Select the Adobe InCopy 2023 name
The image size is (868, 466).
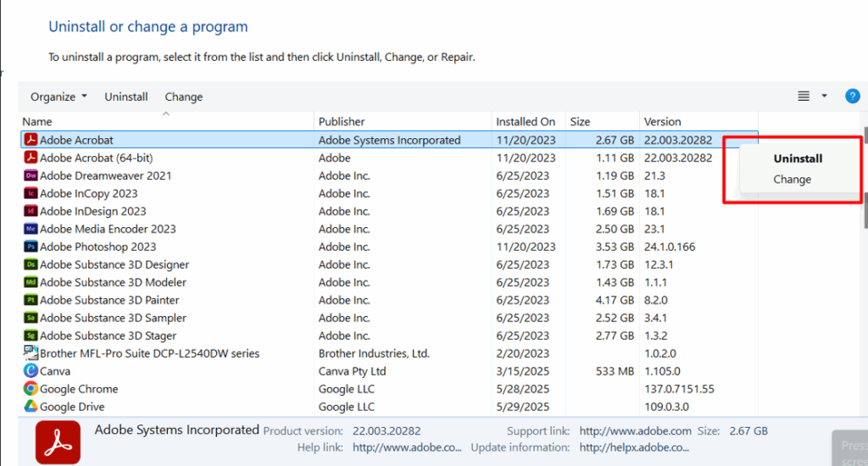88,193
